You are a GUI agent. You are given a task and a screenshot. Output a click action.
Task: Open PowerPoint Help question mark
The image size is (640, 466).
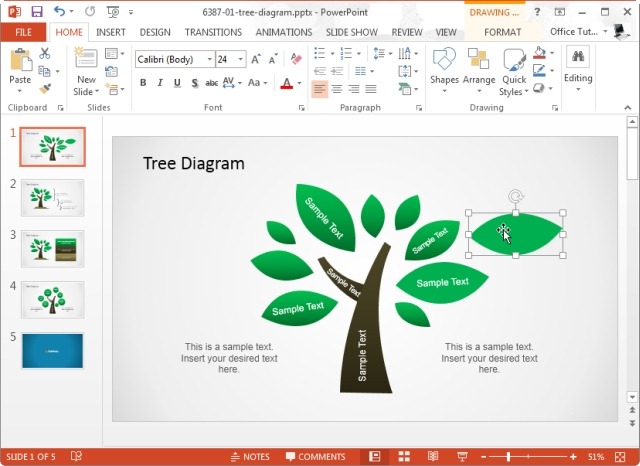pos(537,12)
